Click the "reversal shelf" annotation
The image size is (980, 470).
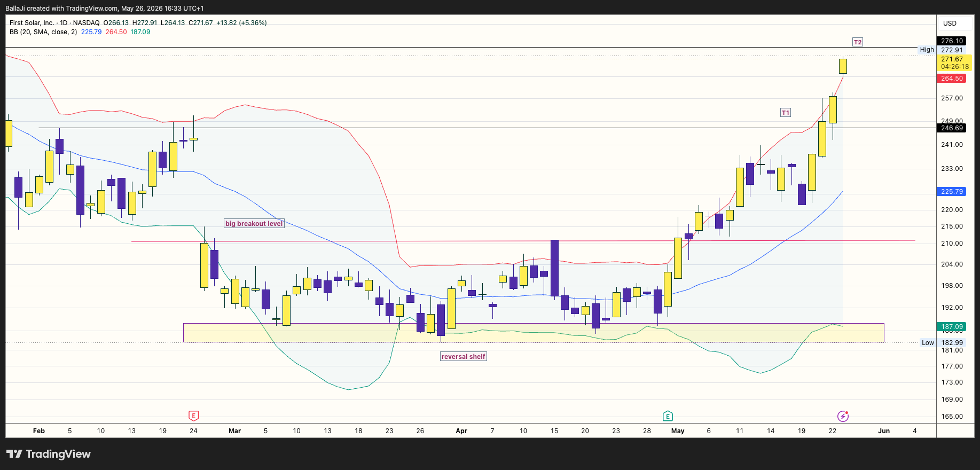[x=463, y=356]
